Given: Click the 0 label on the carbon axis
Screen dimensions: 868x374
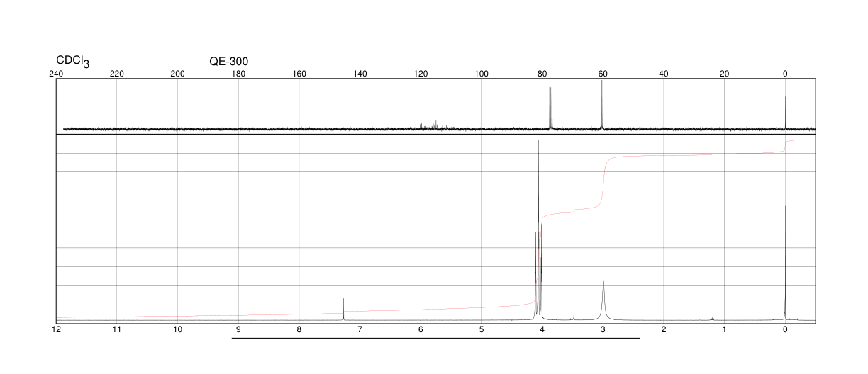Looking at the screenshot, I should click(785, 74).
